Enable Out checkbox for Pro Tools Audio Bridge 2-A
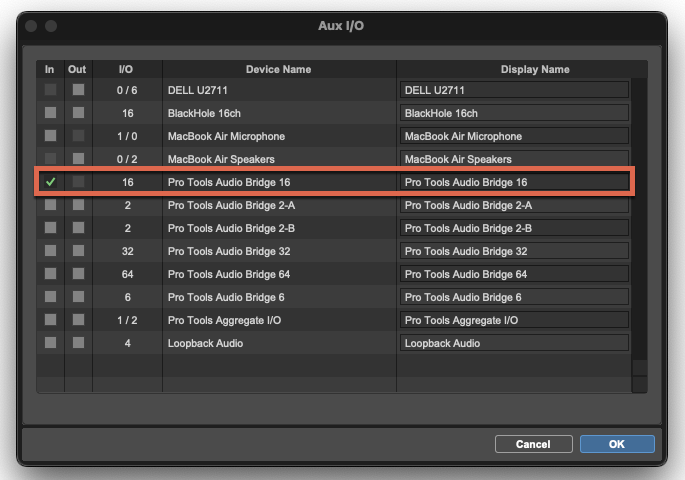Image resolution: width=685 pixels, height=480 pixels. 79,204
